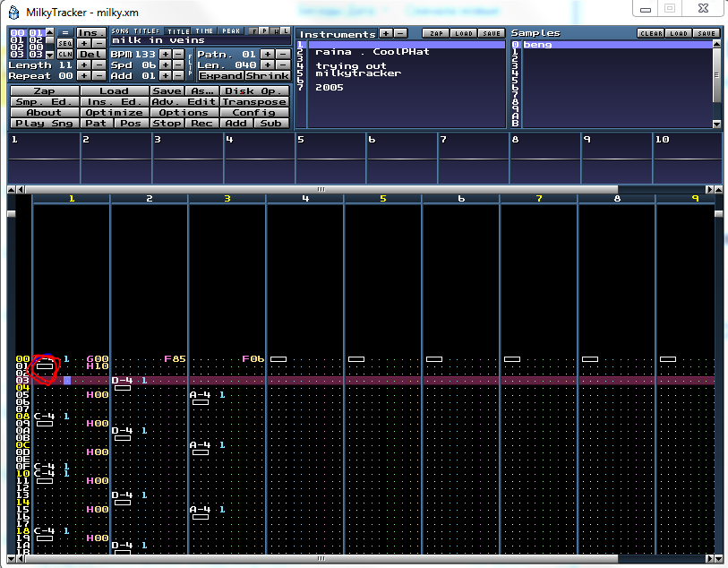This screenshot has height=568, width=728.
Task: Open Adv. Edit panel
Action: [x=184, y=102]
